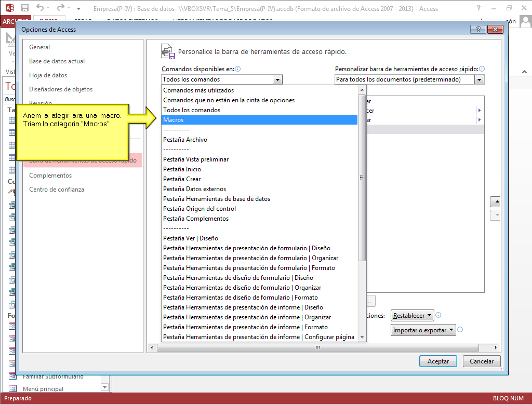This screenshot has width=532, height=405.
Task: Click the user account avatar icon in the Access window
Action: [526, 21]
